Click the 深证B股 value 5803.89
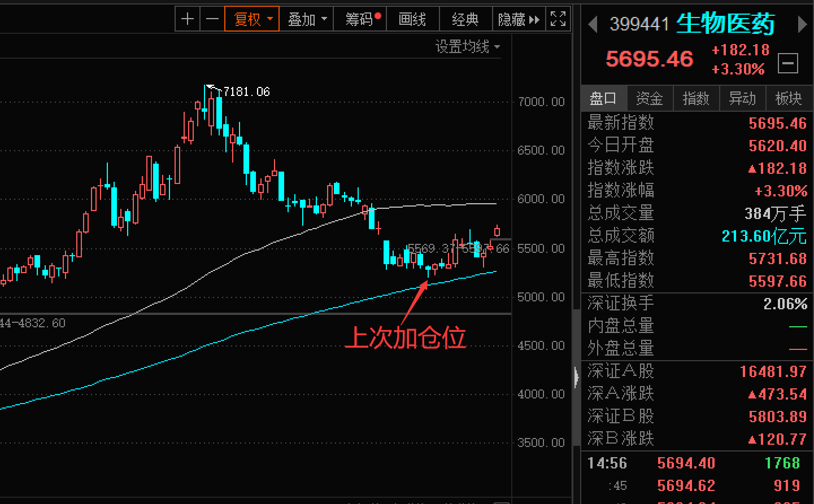Image resolution: width=814 pixels, height=504 pixels. tap(777, 417)
